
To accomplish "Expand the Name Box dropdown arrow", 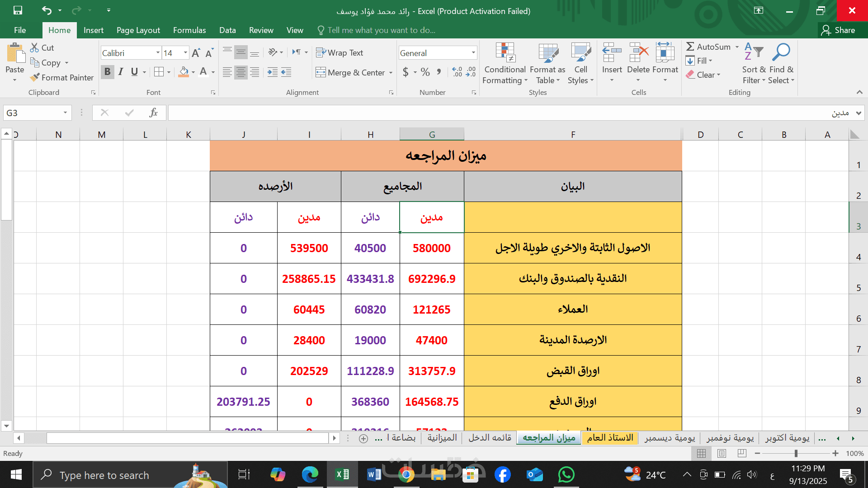I will pos(65,113).
